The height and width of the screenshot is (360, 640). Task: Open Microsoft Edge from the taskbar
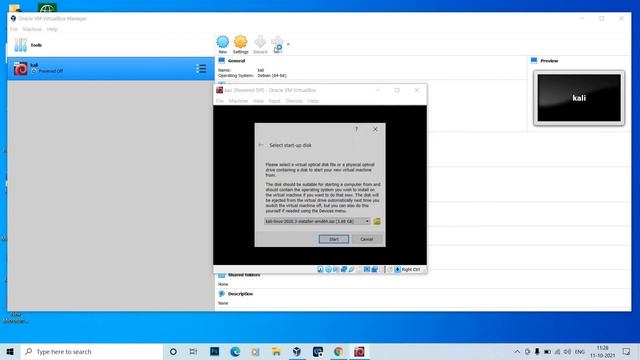coord(235,351)
